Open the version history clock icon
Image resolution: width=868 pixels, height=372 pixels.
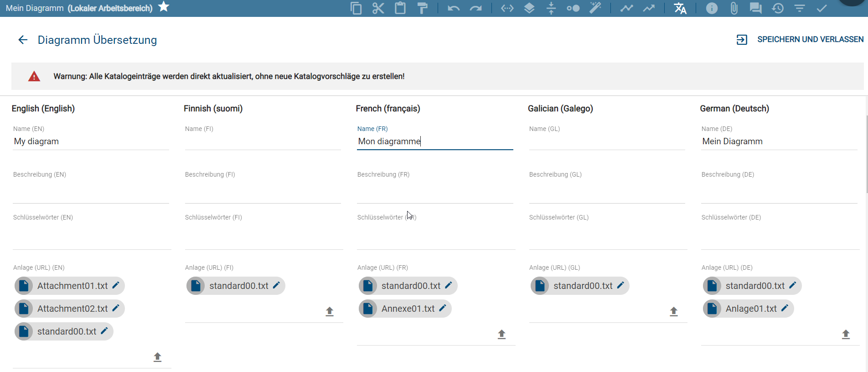(x=778, y=8)
